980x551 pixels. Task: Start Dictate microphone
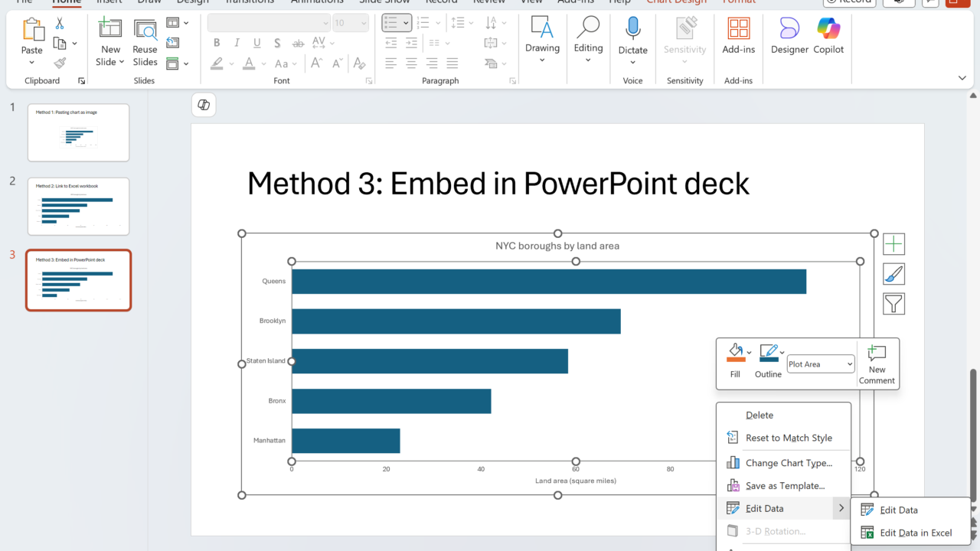(632, 35)
